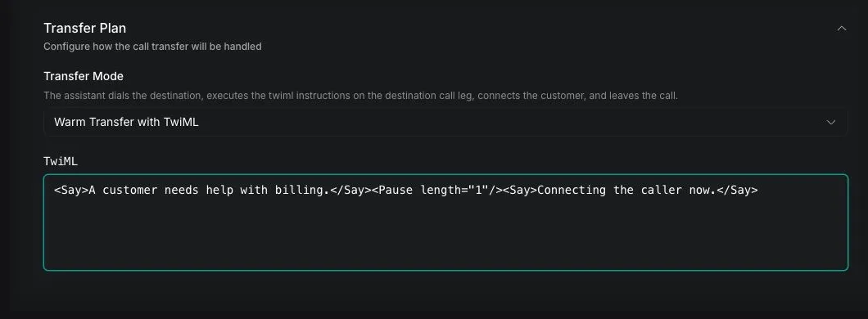This screenshot has width=868, height=319.
Task: Click empty space below the TwiML code
Action: (445, 238)
